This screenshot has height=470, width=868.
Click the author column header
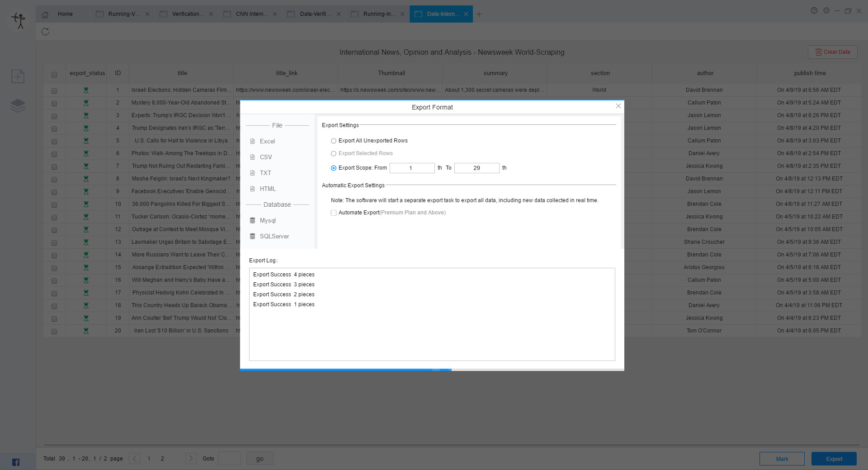(x=705, y=73)
